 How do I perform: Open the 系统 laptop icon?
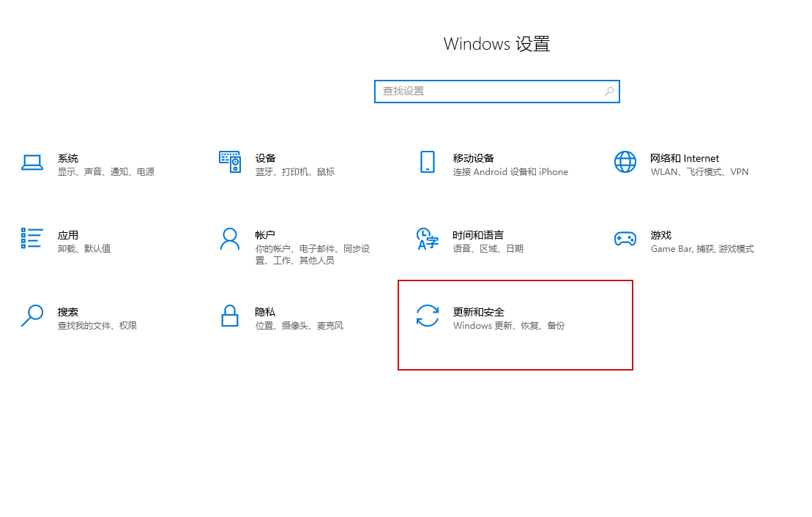click(32, 162)
